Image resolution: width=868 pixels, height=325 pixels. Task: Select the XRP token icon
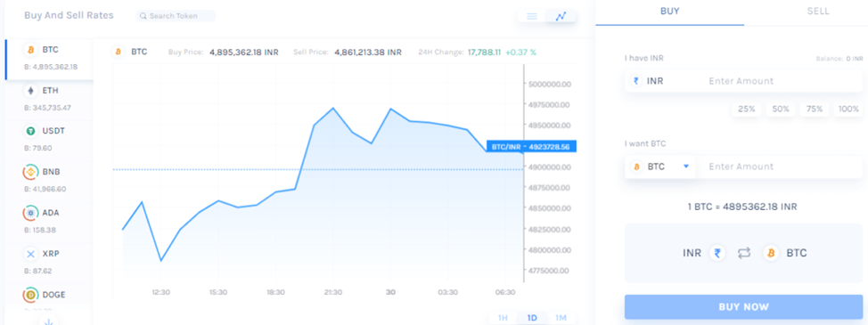tap(30, 254)
